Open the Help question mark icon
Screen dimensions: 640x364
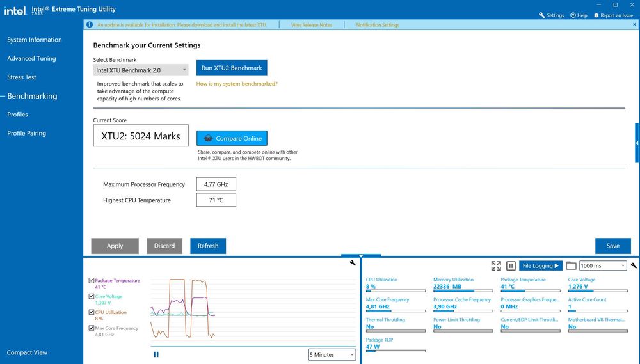click(x=573, y=15)
